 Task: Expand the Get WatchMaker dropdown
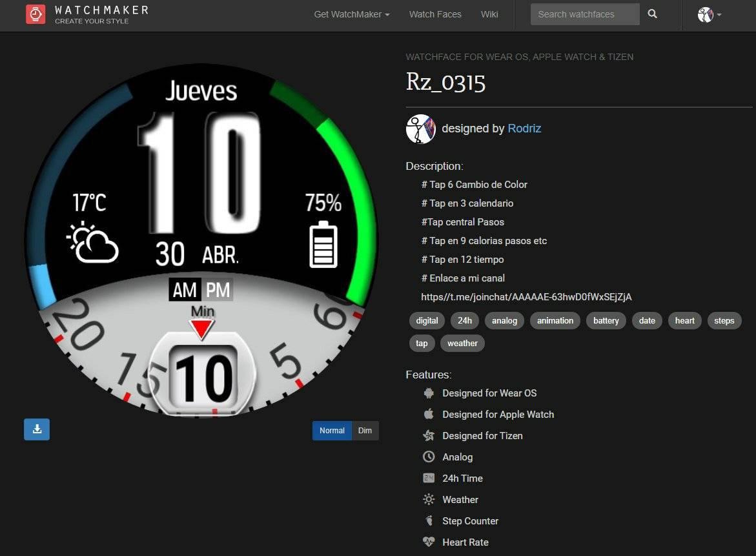coord(351,14)
